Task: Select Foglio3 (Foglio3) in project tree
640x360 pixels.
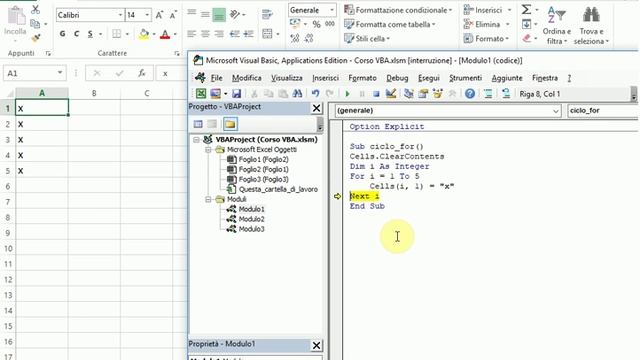Action: pyautogui.click(x=263, y=180)
